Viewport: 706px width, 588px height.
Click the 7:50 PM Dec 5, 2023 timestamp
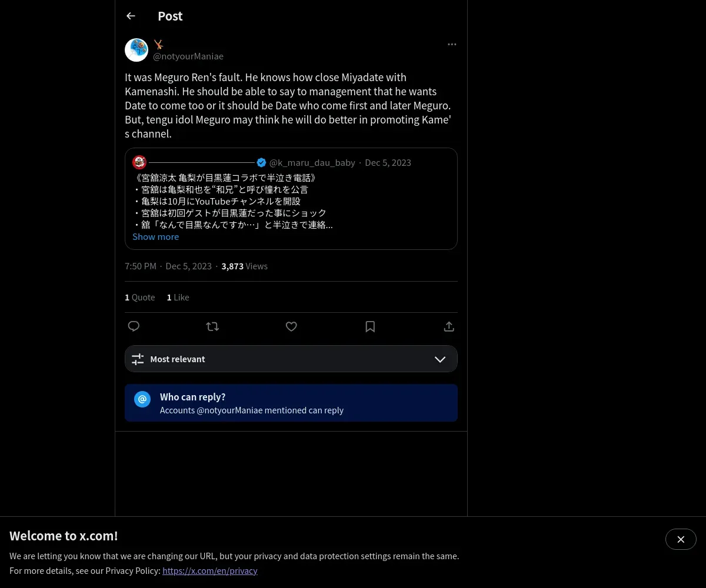pos(168,266)
